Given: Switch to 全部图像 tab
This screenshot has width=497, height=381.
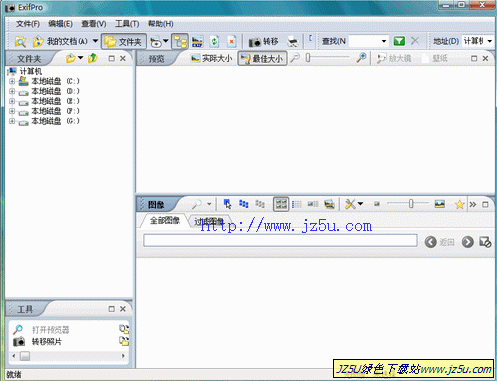Looking at the screenshot, I should click(165, 220).
